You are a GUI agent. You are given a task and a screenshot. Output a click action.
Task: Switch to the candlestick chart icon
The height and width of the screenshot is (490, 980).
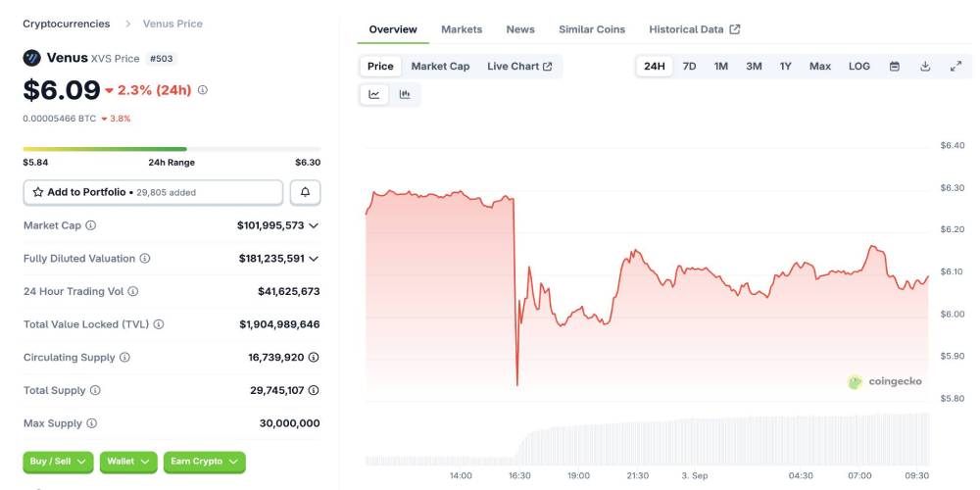click(405, 95)
